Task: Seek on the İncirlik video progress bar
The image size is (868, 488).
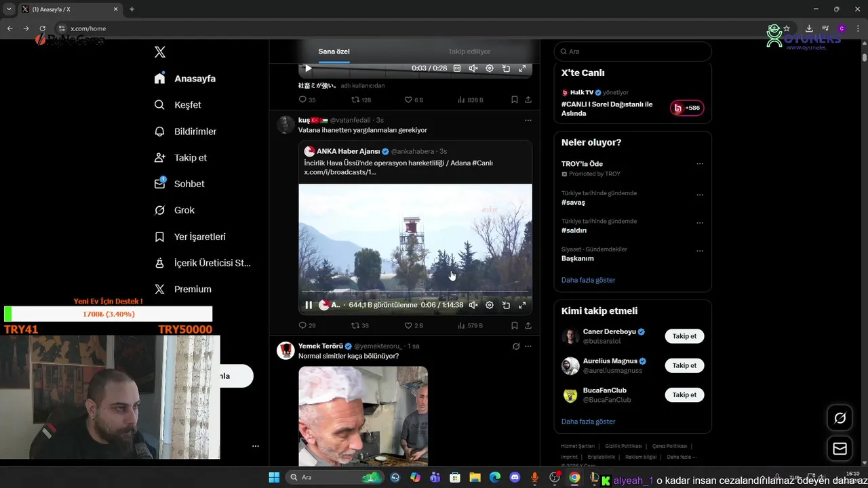Action: coord(415,292)
